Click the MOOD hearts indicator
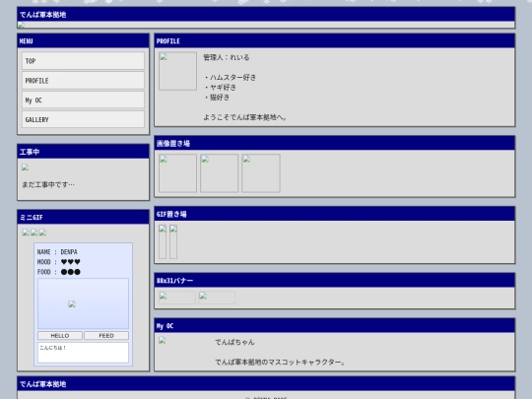Viewport: 532px width, 399px height. tap(71, 262)
